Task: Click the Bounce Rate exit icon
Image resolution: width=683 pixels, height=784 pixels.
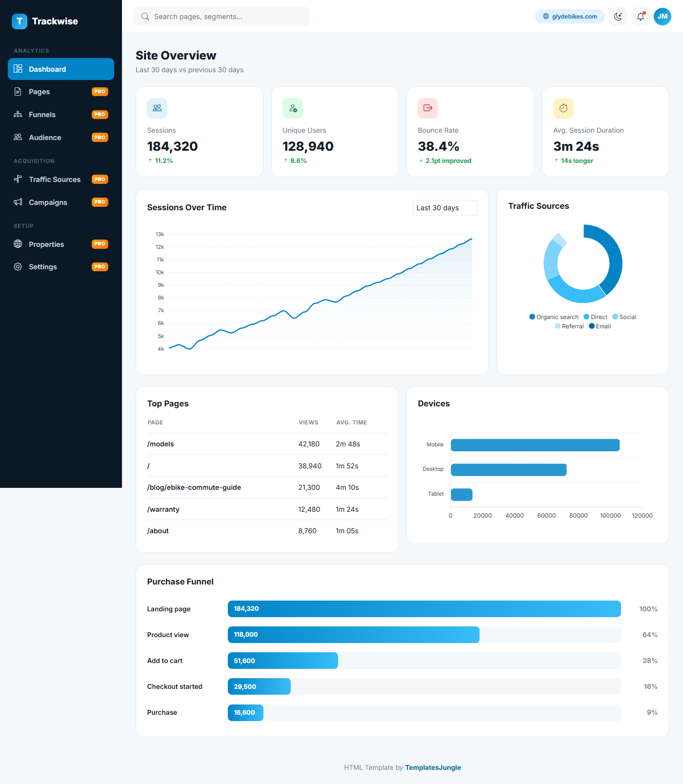Action: 428,108
